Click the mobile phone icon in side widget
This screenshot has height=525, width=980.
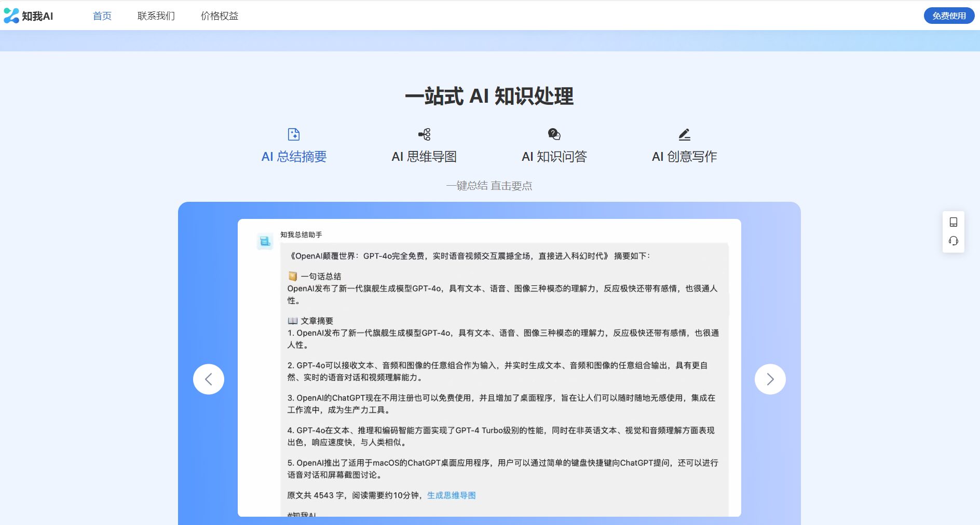(x=953, y=222)
